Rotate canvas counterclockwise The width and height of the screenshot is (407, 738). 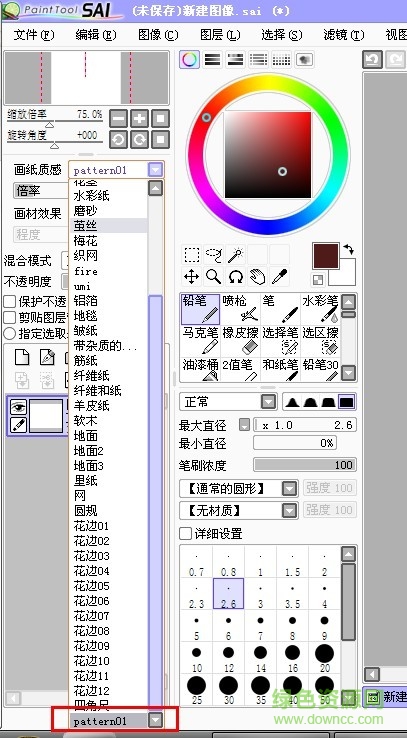coord(118,139)
